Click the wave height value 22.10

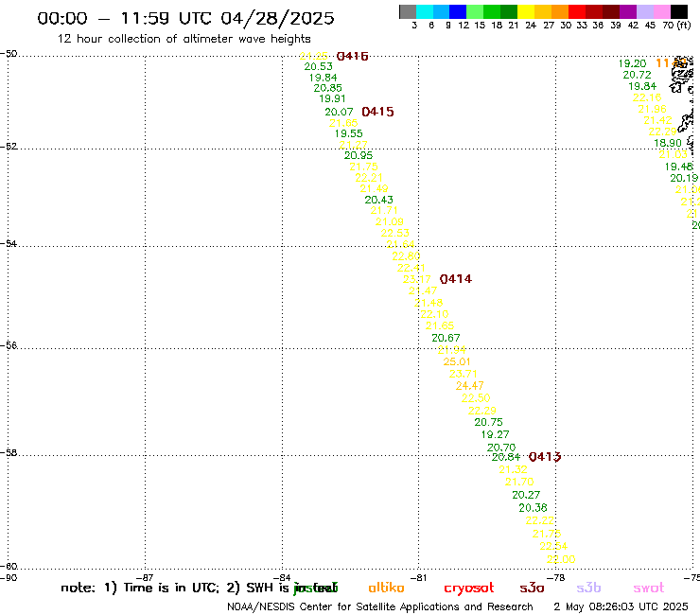[x=434, y=314]
